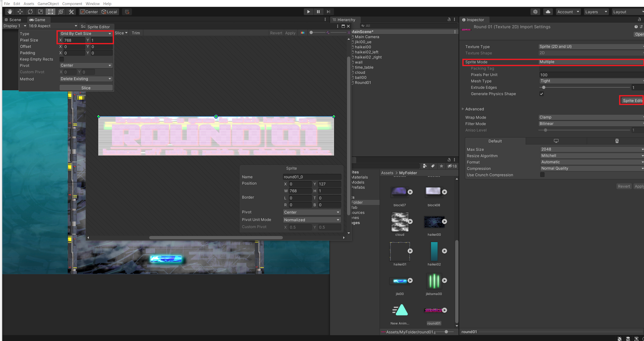The image size is (644, 341).
Task: Select the Rect tool
Action: point(51,12)
